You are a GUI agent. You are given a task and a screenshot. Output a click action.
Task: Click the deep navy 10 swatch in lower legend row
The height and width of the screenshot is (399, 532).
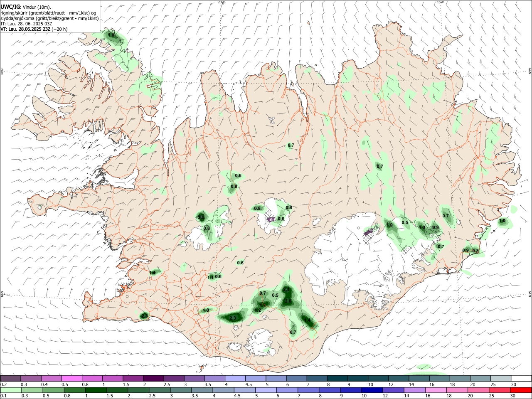[x=372, y=390]
